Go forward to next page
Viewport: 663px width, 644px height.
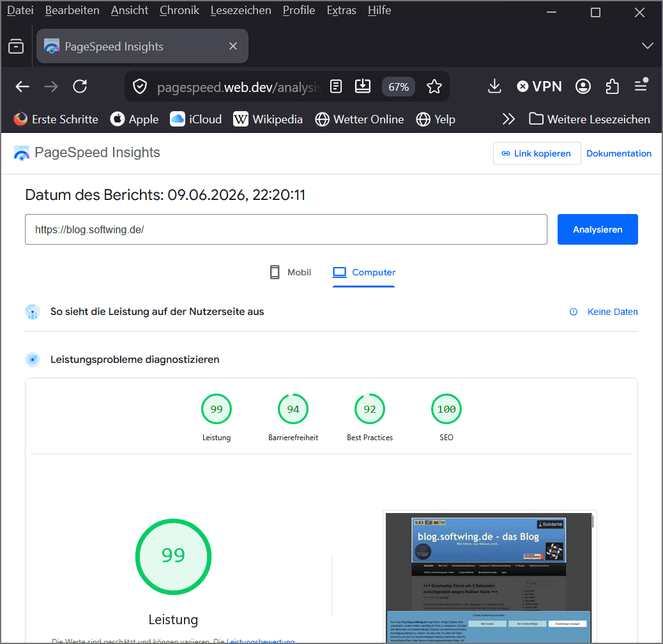(x=51, y=87)
